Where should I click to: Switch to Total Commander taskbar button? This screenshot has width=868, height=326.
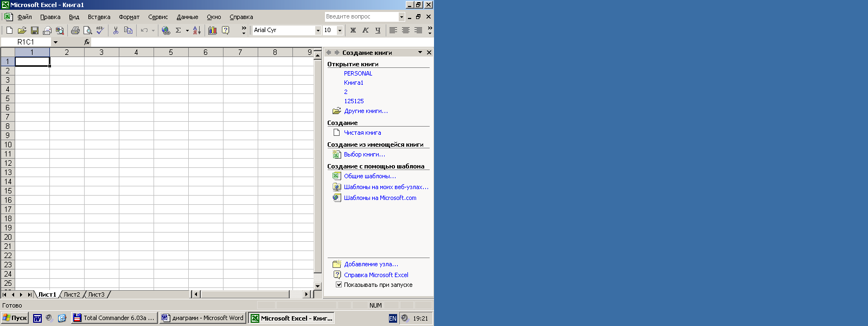[x=114, y=318]
